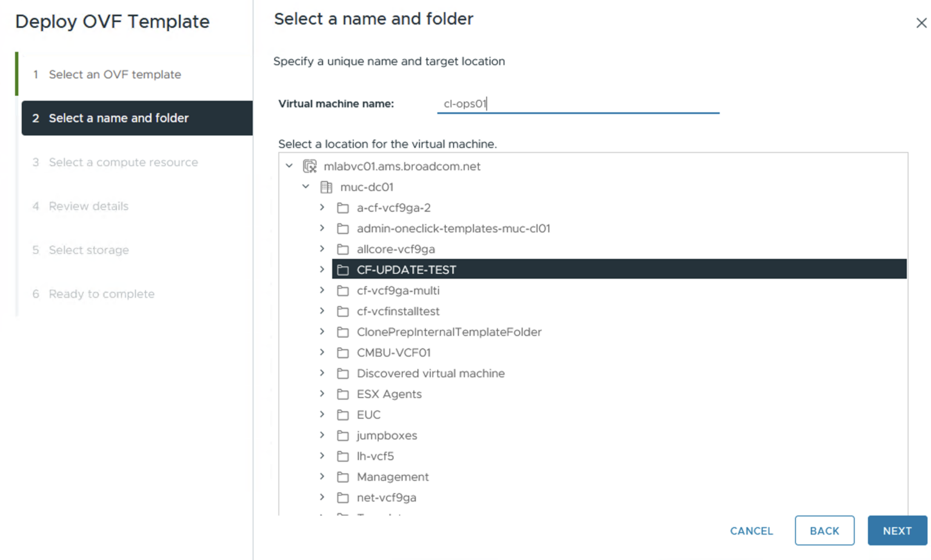Click the datacenter icon next to muc-dc01
This screenshot has height=560, width=931.
[326, 187]
